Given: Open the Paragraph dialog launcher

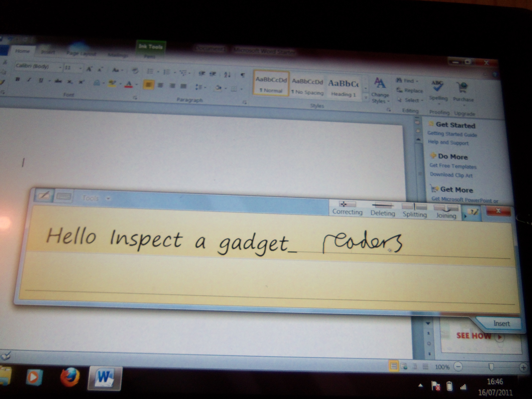Looking at the screenshot, I should pos(245,102).
